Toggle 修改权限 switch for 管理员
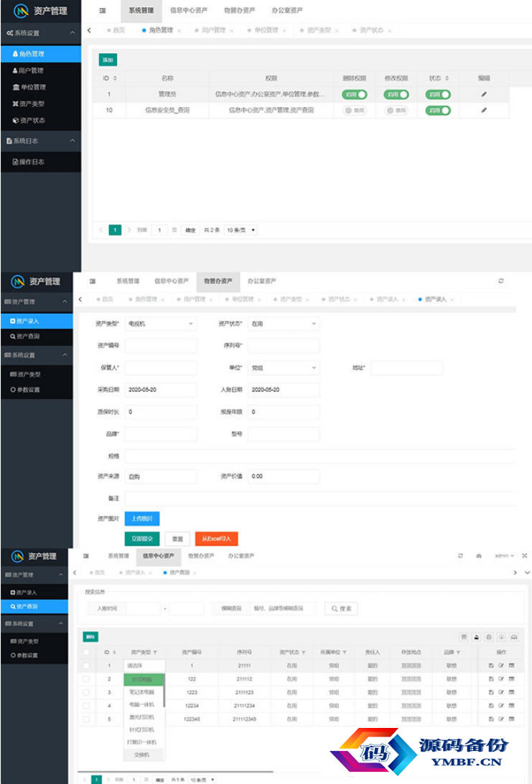 click(396, 94)
